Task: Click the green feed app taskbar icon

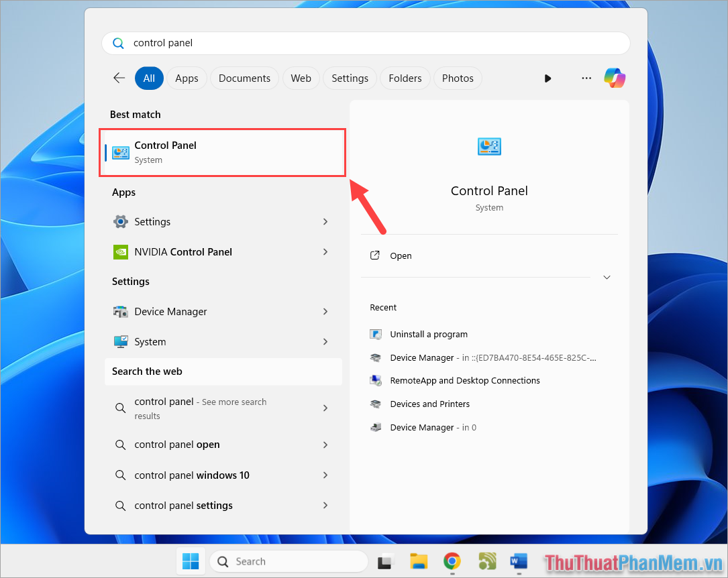Action: click(x=487, y=561)
